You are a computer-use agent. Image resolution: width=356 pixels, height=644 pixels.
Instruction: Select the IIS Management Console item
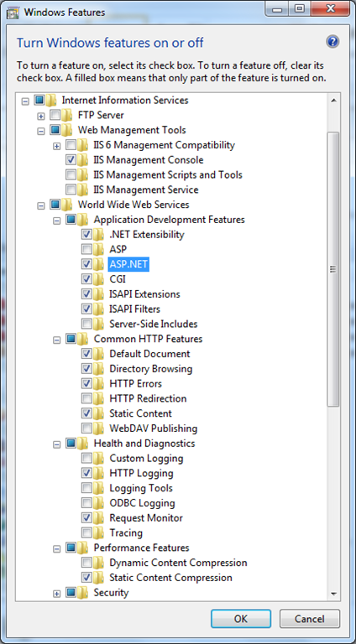(x=149, y=160)
